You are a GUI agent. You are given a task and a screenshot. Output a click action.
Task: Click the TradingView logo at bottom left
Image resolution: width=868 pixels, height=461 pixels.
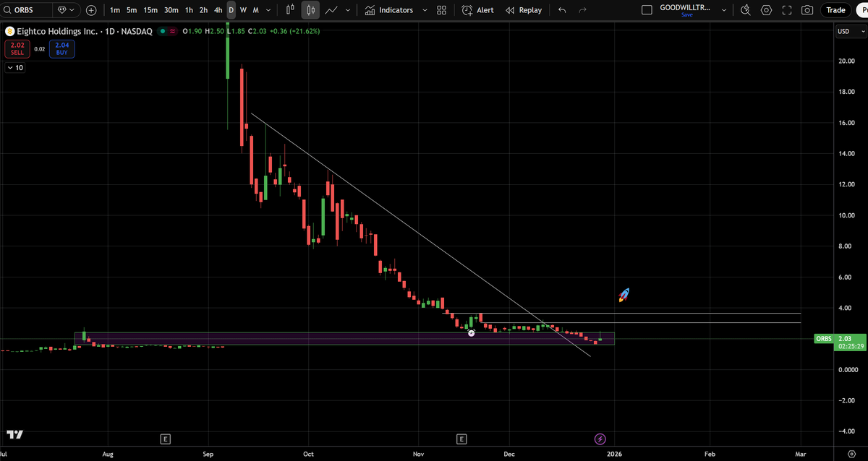[14, 434]
